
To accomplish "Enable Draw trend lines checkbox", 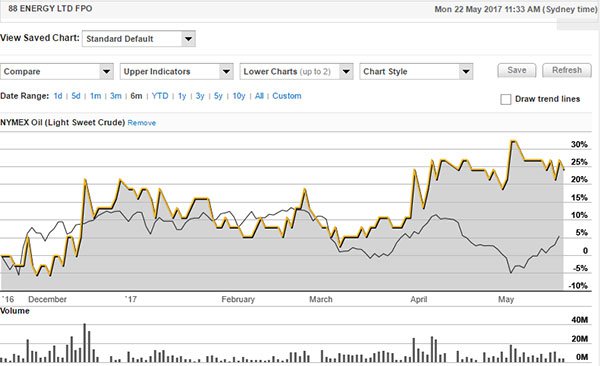I will click(505, 100).
